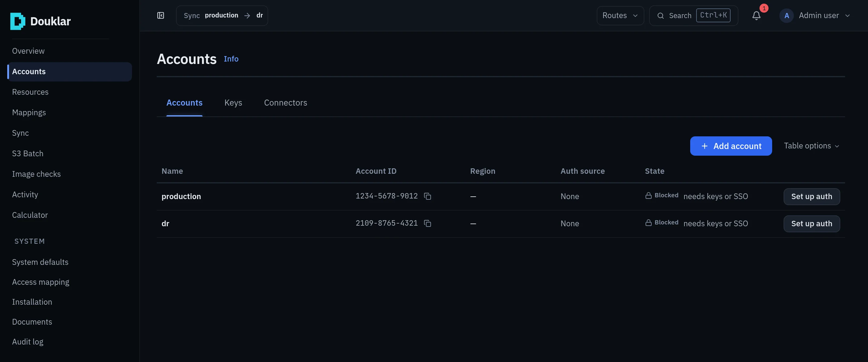Open the Routes dropdown
Screen dimensions: 868x362
tap(620, 15)
